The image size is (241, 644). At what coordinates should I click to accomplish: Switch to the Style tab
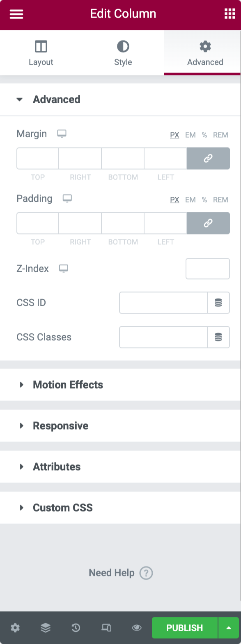(122, 52)
